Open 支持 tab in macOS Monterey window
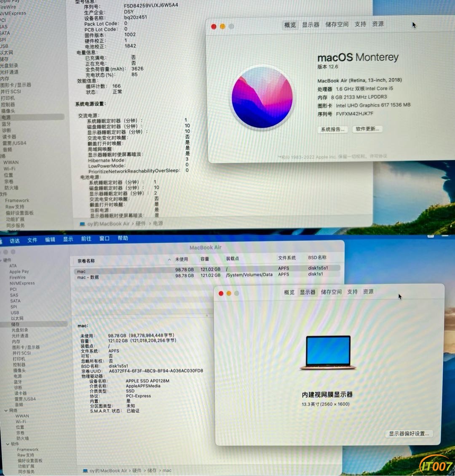The image size is (455, 476). click(360, 24)
